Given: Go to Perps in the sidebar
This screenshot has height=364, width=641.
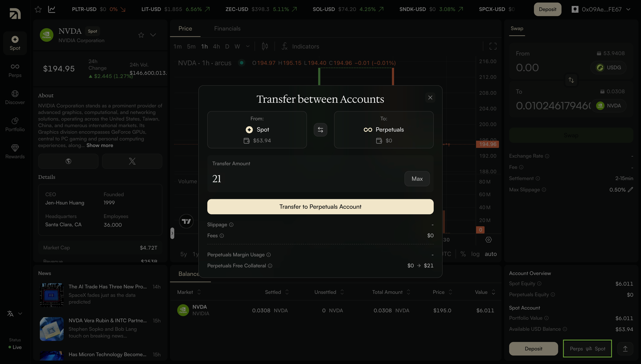Looking at the screenshot, I should [x=15, y=70].
